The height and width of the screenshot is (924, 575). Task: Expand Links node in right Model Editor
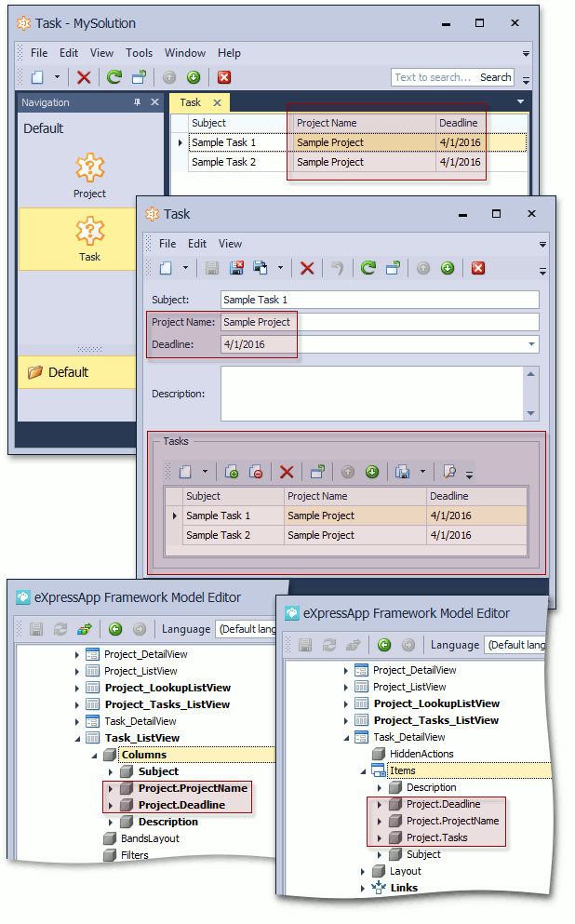point(363,888)
